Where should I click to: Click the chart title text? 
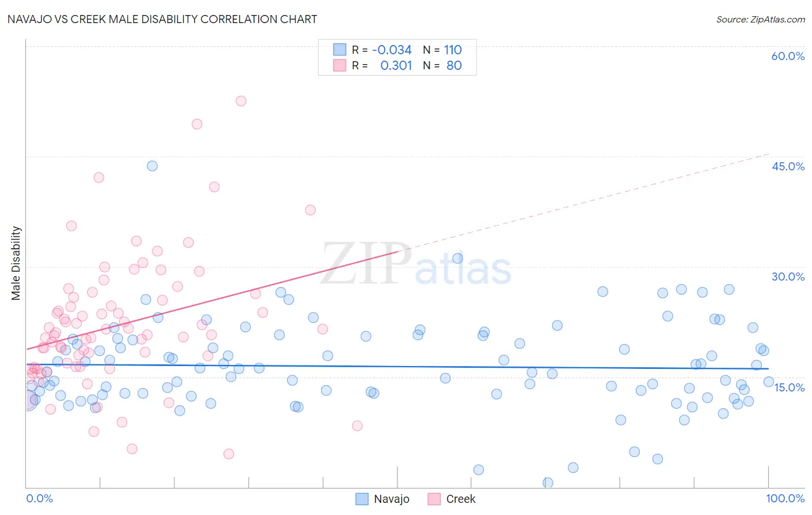click(162, 19)
